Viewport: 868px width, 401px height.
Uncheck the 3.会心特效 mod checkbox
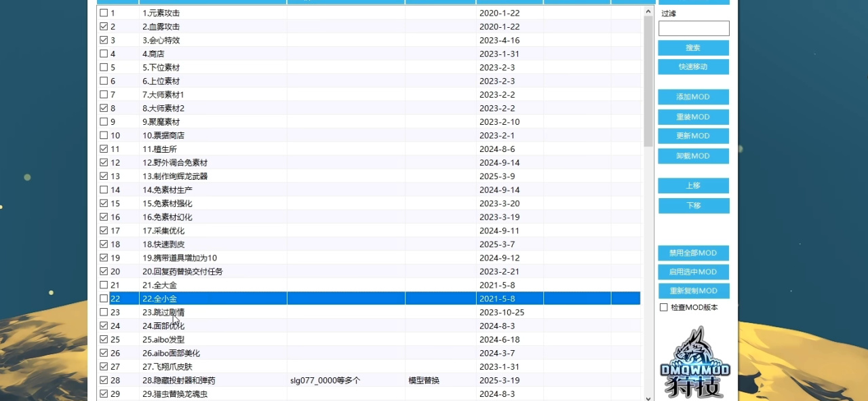104,40
